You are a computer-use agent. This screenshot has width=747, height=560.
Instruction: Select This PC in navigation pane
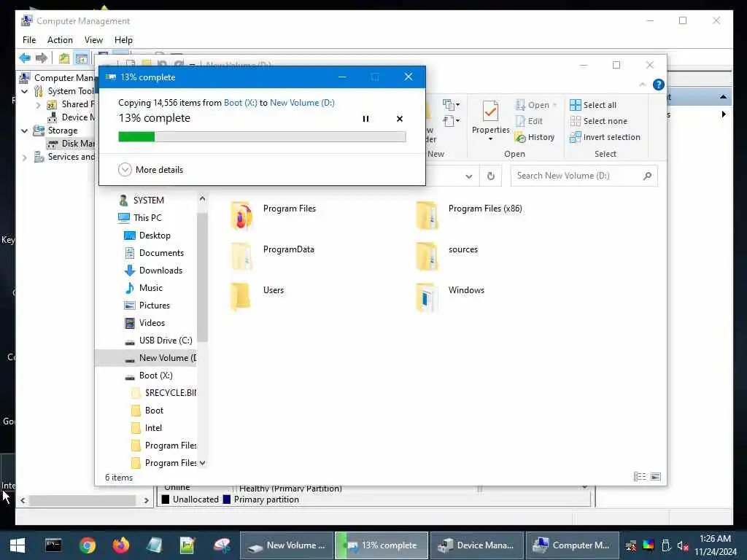pos(140,218)
